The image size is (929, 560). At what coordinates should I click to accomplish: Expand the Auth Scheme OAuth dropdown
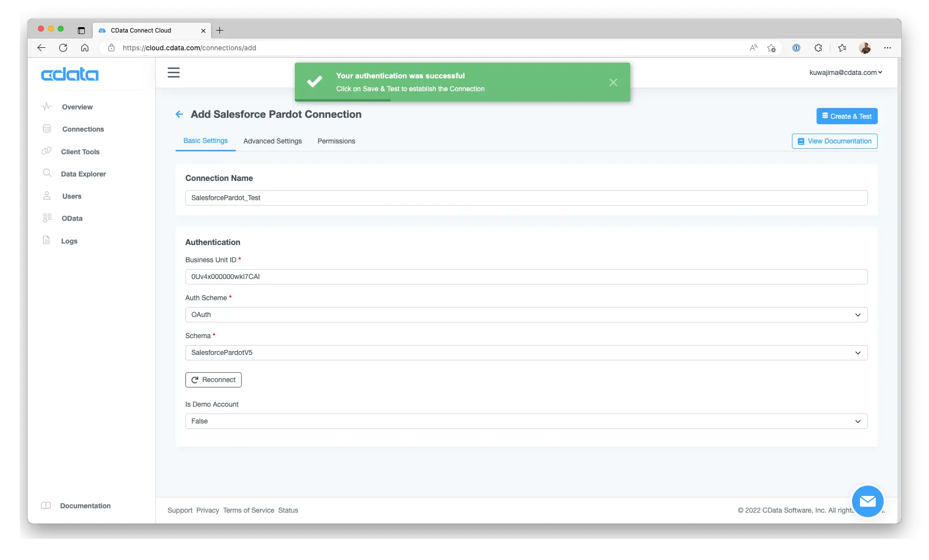pyautogui.click(x=526, y=315)
